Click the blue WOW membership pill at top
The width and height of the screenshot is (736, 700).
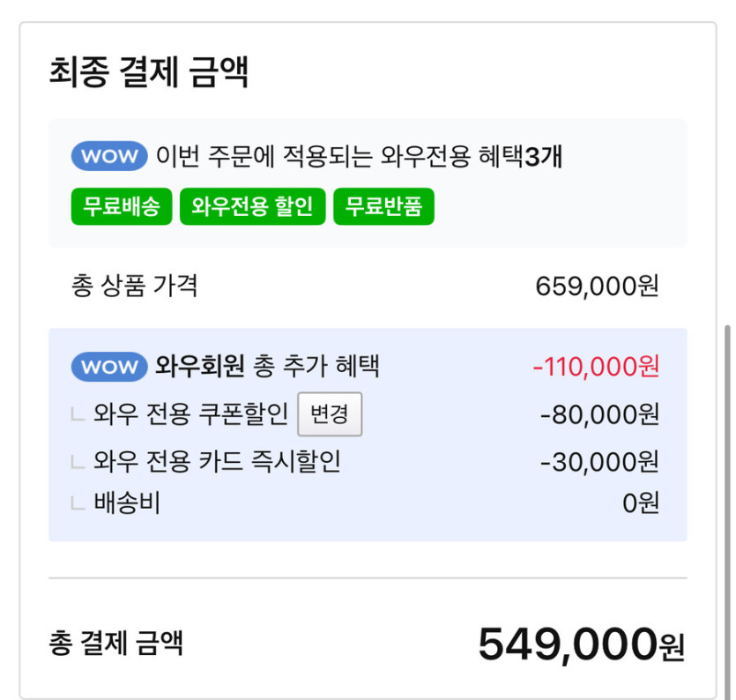109,155
